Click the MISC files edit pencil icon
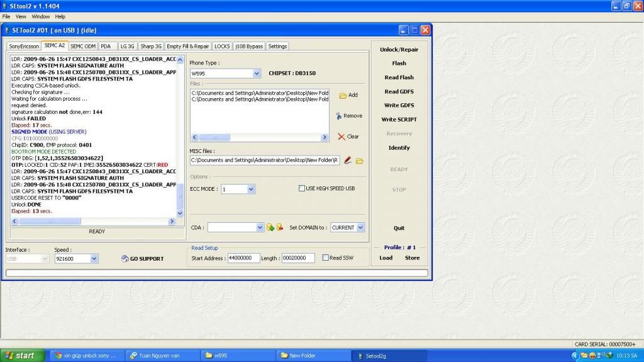 (x=348, y=160)
